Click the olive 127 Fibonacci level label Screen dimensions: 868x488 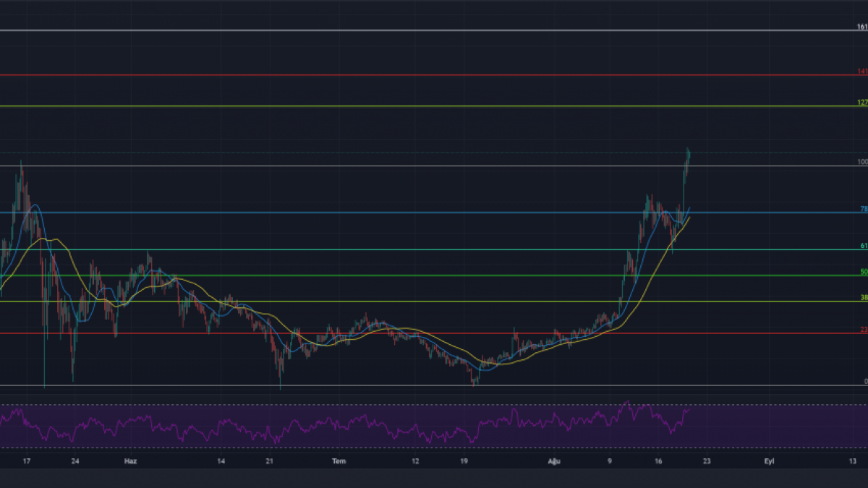pos(862,103)
